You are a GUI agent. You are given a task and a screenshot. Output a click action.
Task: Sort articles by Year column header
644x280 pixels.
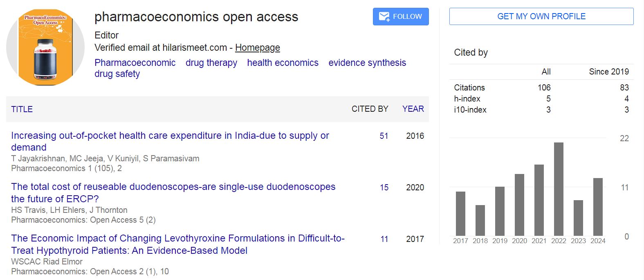[x=413, y=109]
